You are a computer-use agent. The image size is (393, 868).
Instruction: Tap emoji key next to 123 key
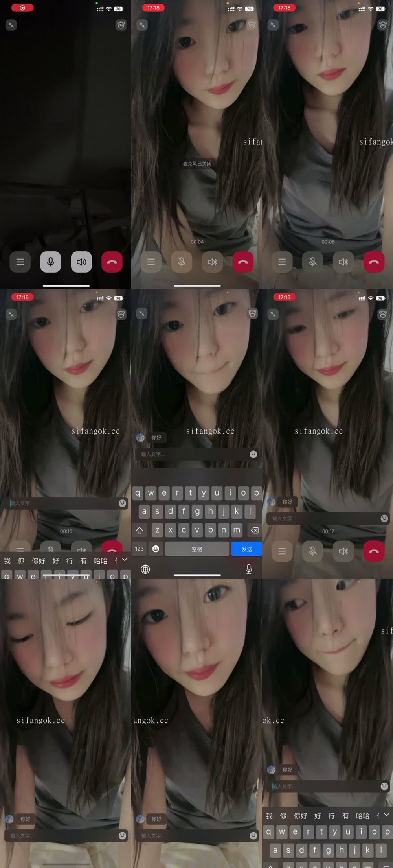point(156,549)
